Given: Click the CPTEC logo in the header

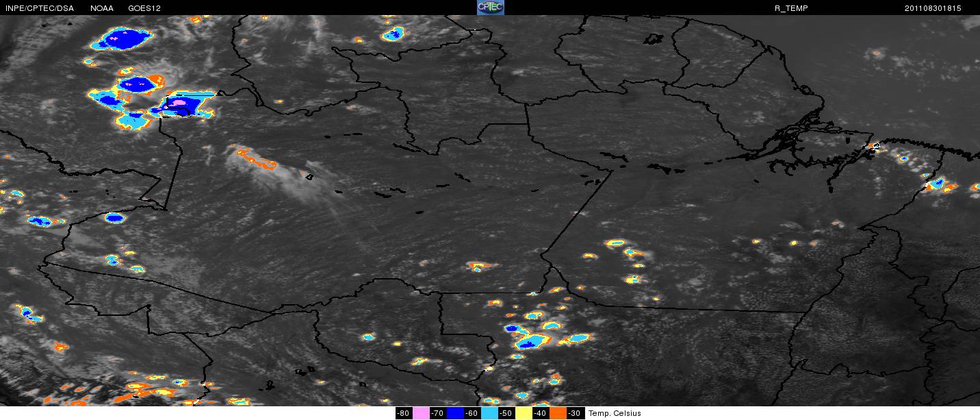Looking at the screenshot, I should pos(490,8).
